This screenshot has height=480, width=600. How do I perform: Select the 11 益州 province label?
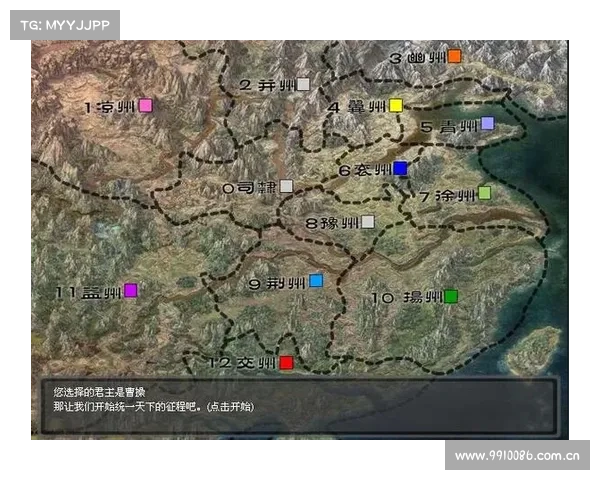(x=89, y=293)
